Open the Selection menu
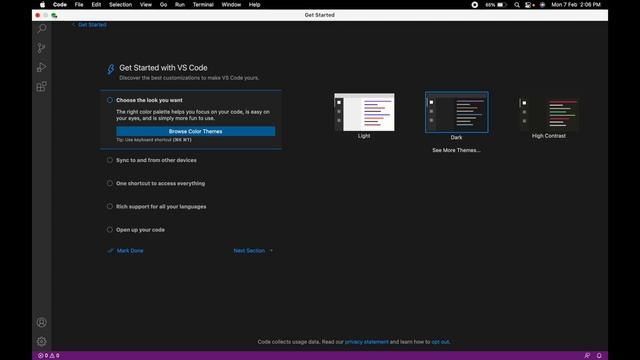 [x=120, y=4]
